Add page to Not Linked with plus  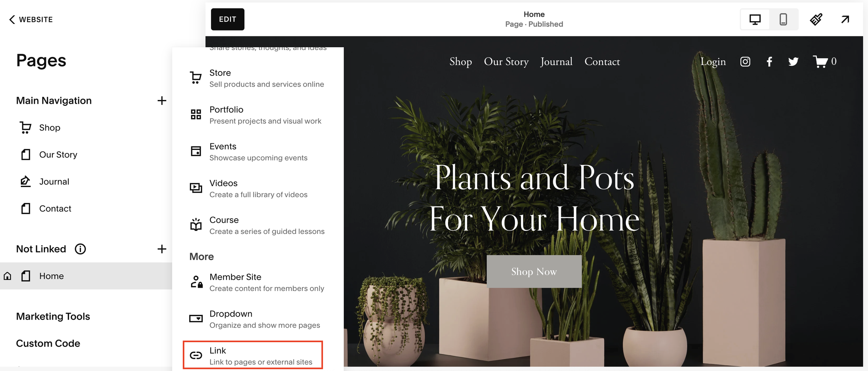[x=162, y=249]
